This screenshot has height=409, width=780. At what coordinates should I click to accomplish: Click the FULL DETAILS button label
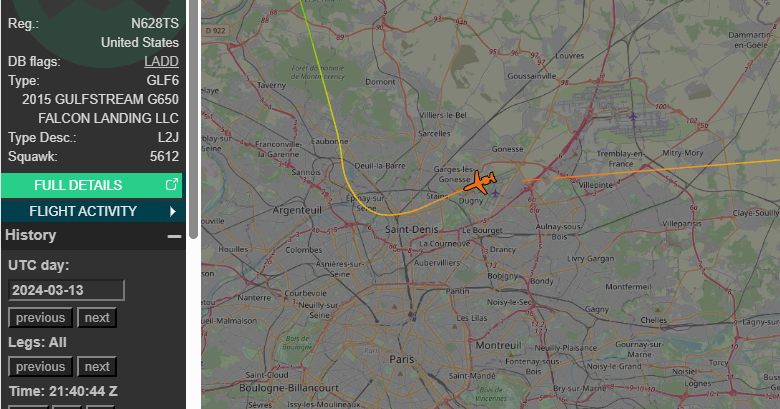[78, 185]
